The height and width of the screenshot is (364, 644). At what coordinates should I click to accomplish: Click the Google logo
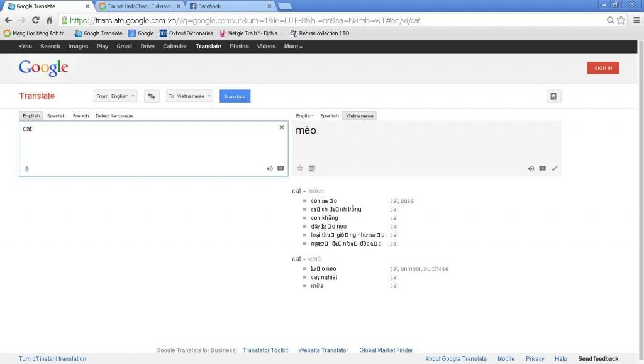(43, 68)
